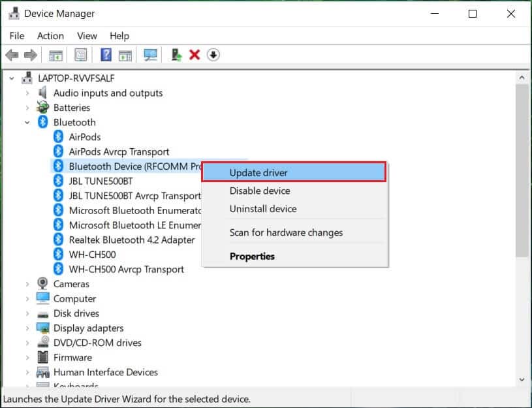Click Bluetooth icon beside JBL TUNE500BT

[x=58, y=181]
